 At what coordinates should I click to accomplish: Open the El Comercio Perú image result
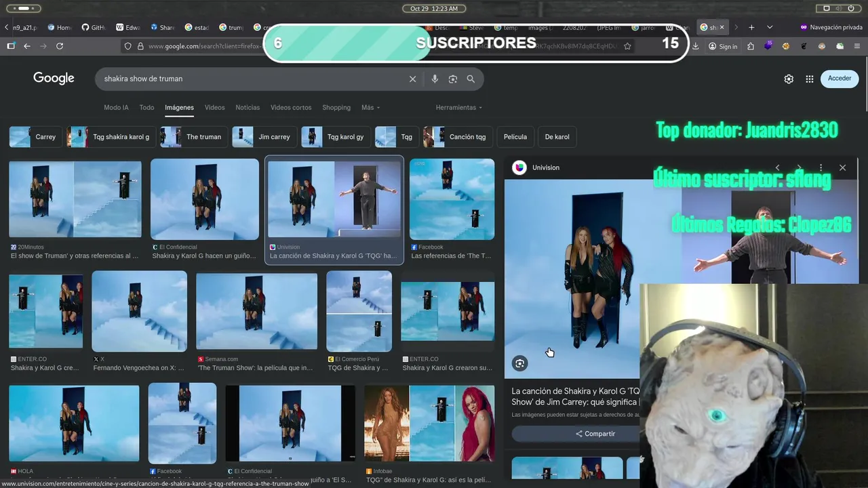coord(359,311)
